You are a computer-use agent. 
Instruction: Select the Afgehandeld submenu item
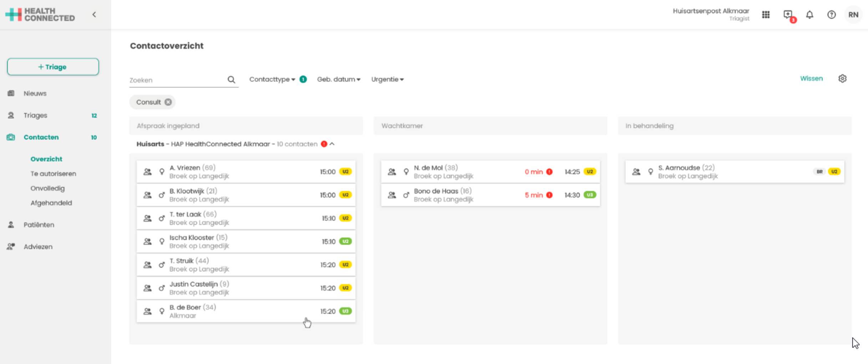click(51, 203)
